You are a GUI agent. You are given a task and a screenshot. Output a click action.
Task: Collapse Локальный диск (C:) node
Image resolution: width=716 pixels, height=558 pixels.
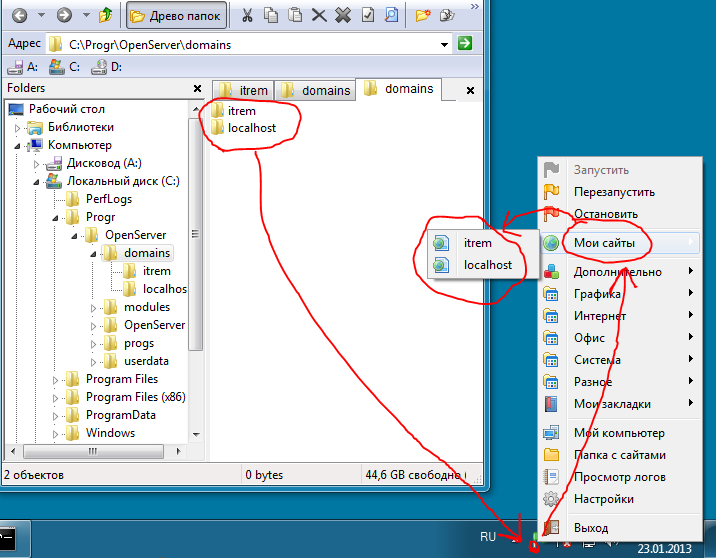(37, 182)
